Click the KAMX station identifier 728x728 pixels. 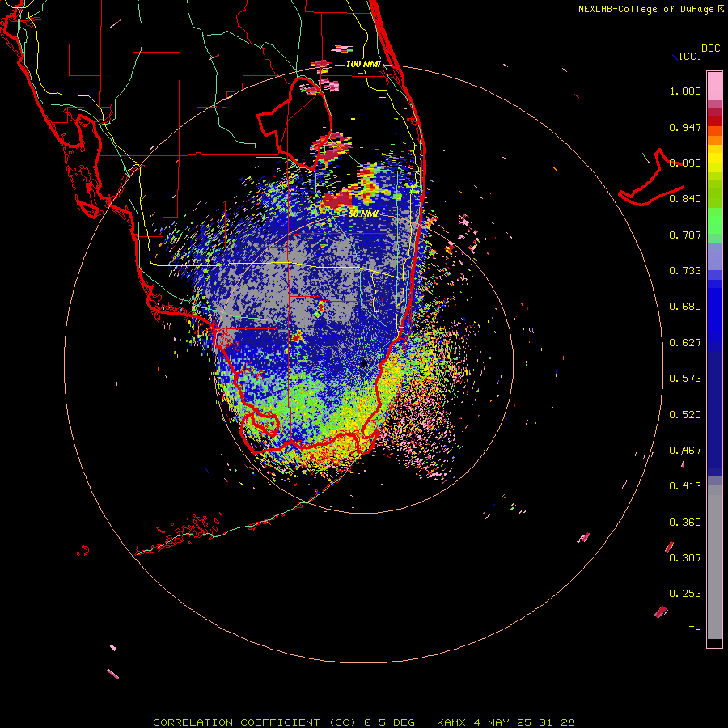click(x=451, y=722)
